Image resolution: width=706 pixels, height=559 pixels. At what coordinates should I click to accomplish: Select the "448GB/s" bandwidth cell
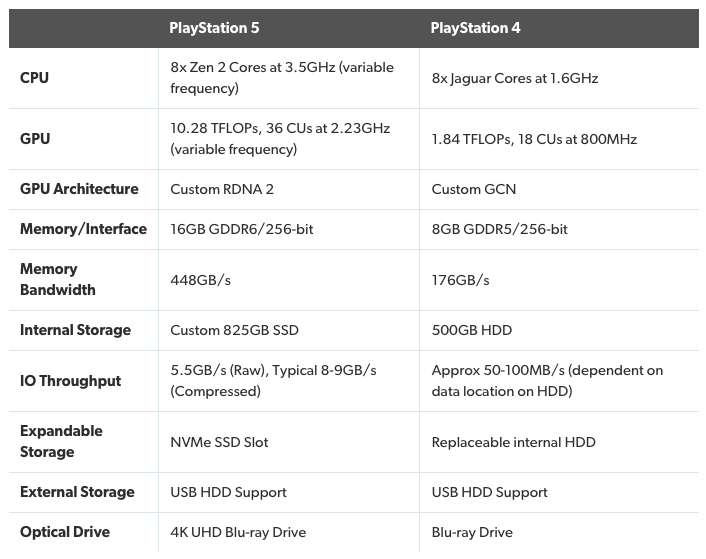click(201, 280)
